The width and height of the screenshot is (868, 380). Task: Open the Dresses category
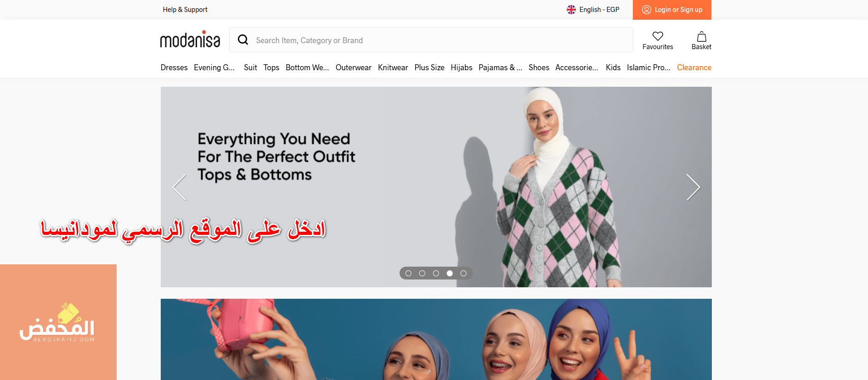pos(174,67)
